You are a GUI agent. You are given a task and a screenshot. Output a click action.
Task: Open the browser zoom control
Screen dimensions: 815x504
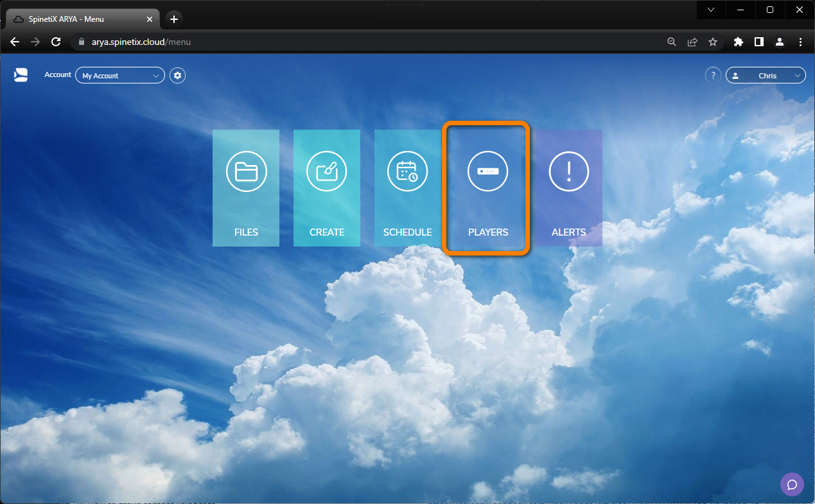point(672,42)
